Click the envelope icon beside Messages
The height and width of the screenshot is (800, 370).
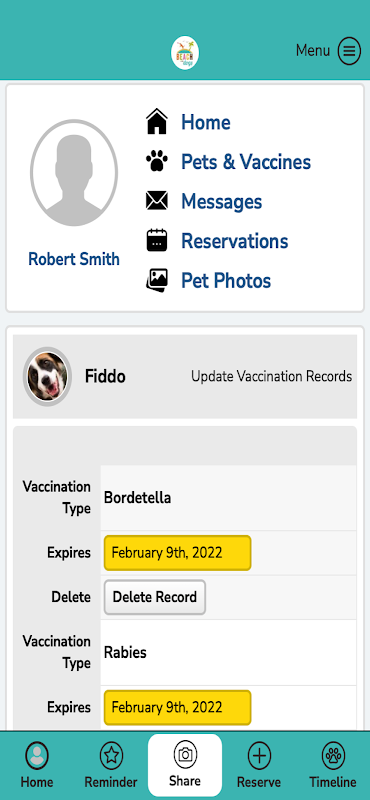click(157, 201)
